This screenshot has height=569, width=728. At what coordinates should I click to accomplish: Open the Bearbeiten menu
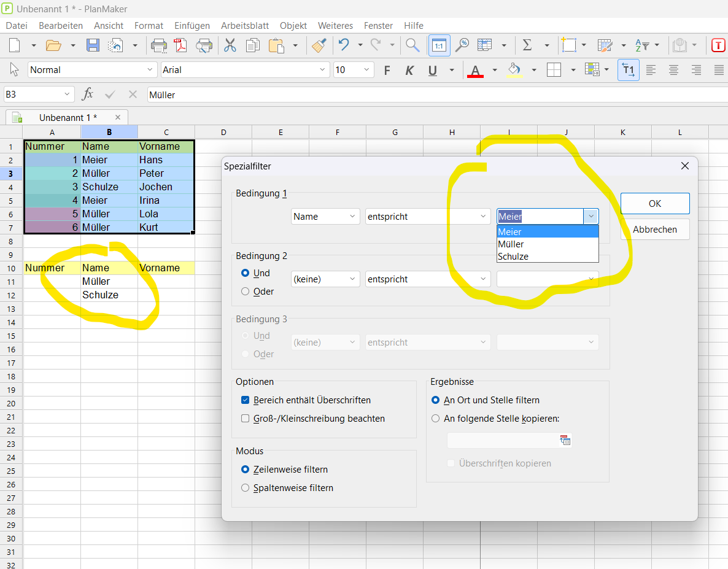61,26
